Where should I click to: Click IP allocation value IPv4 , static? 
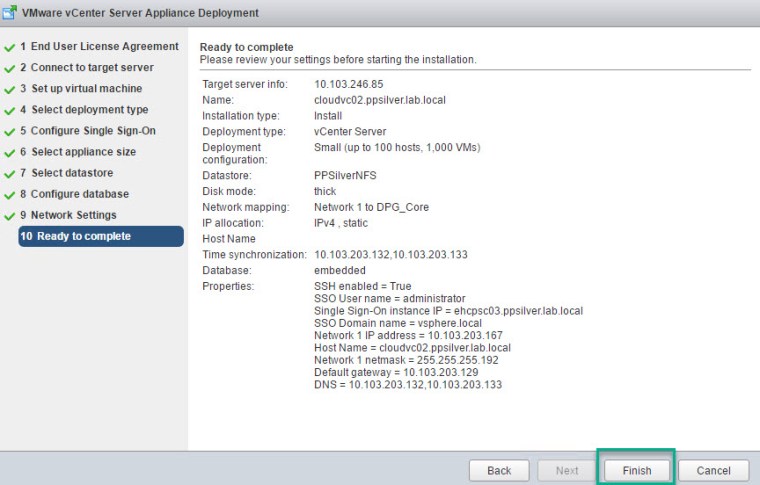click(x=341, y=223)
